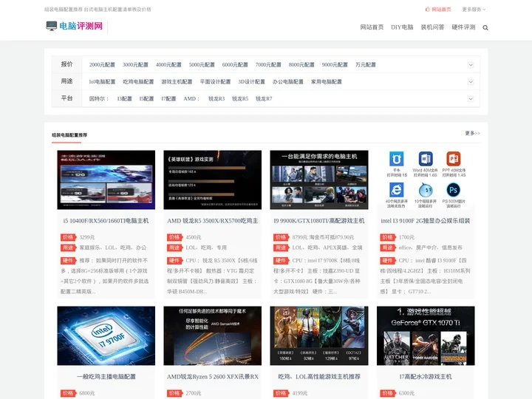This screenshot has height=399, width=532.
Task: Choose 游戏主机配置 usage filter
Action: point(177,82)
